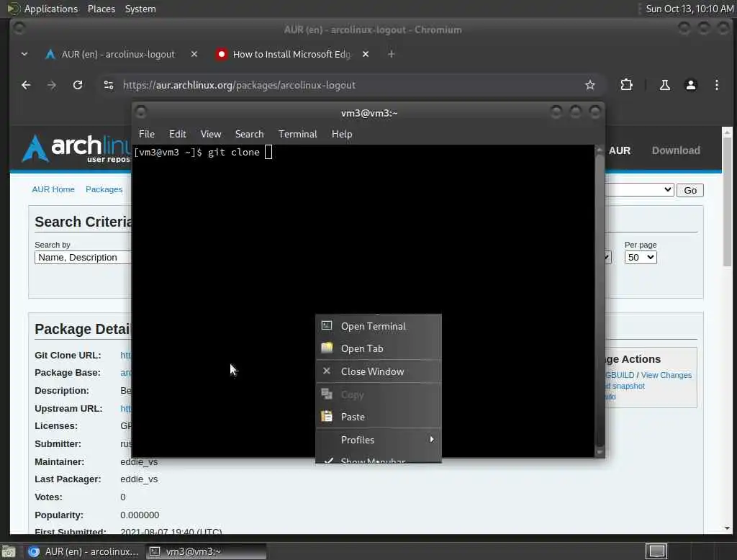737x560 pixels.
Task: Expand Profiles submenu in context menu
Action: click(x=379, y=440)
